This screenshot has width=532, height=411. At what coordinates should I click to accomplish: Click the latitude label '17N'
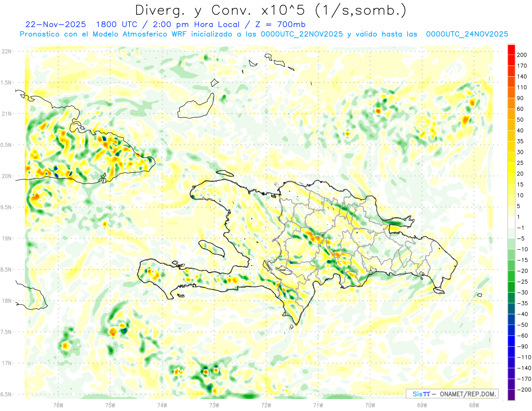coord(7,363)
